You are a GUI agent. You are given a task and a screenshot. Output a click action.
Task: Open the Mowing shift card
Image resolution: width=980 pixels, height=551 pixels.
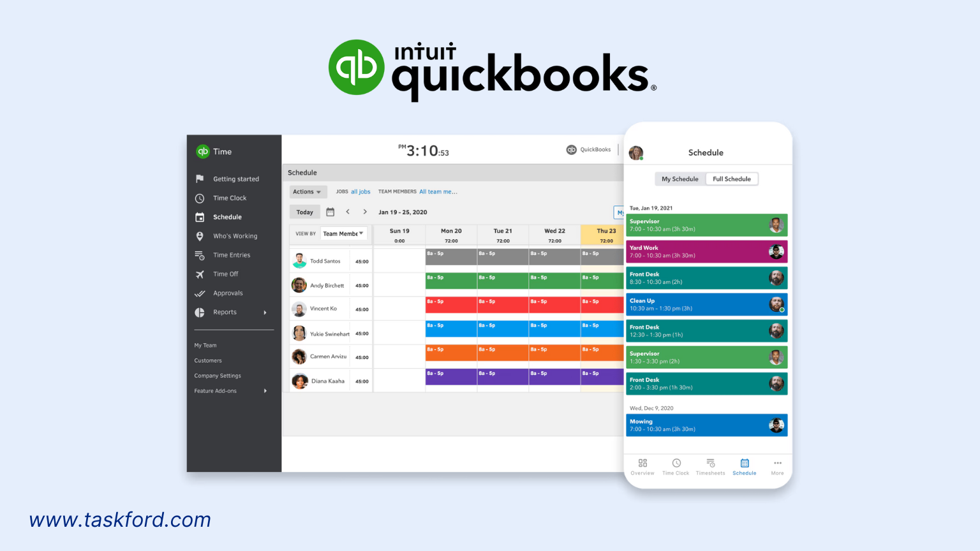click(x=707, y=425)
